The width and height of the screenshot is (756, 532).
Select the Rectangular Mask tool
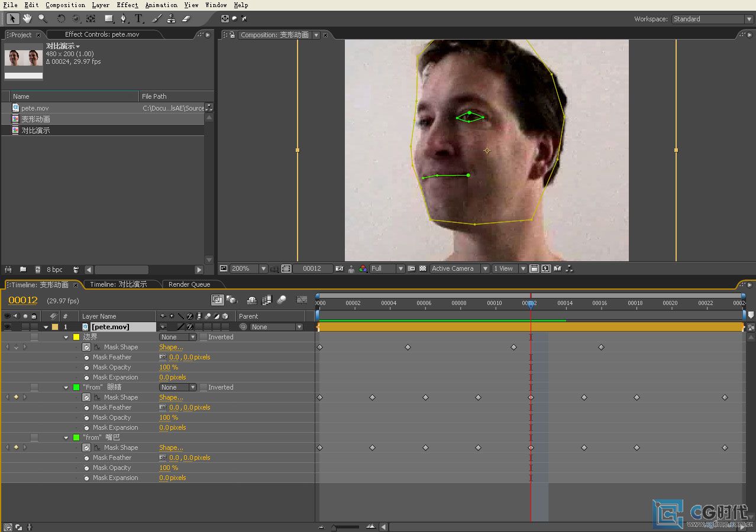tap(109, 18)
